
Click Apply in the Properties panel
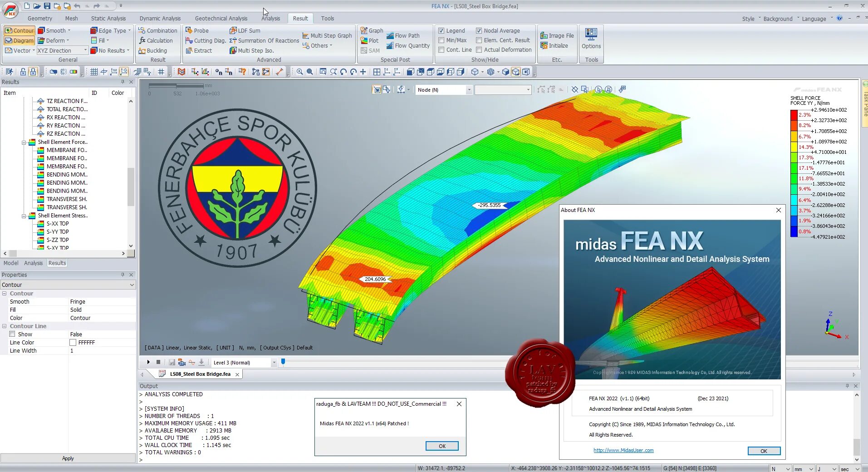68,458
